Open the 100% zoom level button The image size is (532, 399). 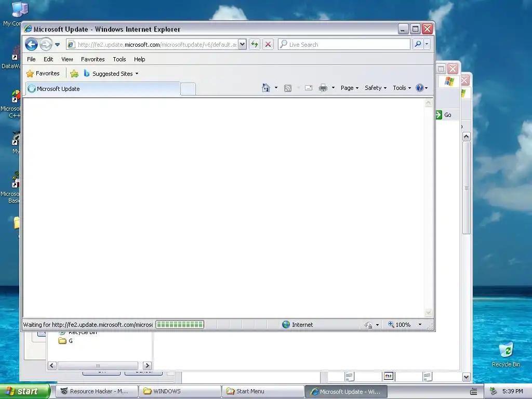(x=400, y=325)
